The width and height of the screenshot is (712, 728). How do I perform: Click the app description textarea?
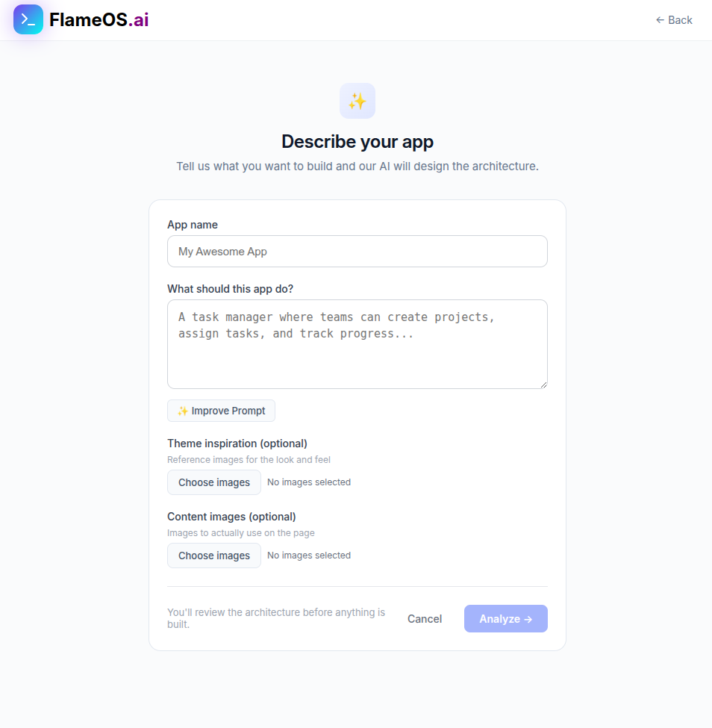[357, 343]
